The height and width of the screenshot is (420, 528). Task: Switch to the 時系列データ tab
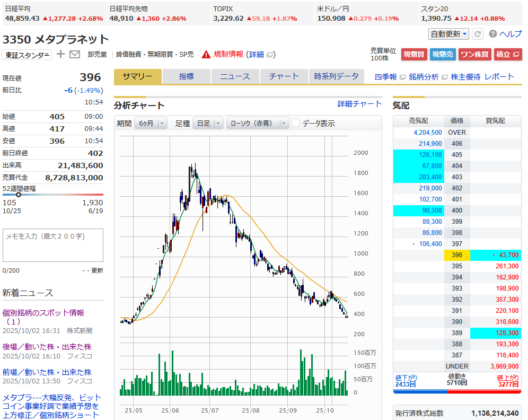coord(336,76)
